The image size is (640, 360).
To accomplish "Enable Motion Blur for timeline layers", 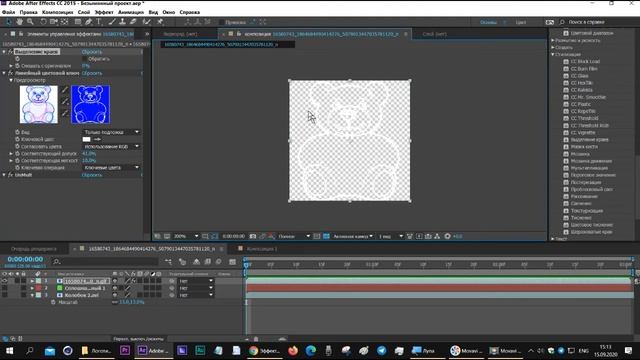I will click(218, 262).
